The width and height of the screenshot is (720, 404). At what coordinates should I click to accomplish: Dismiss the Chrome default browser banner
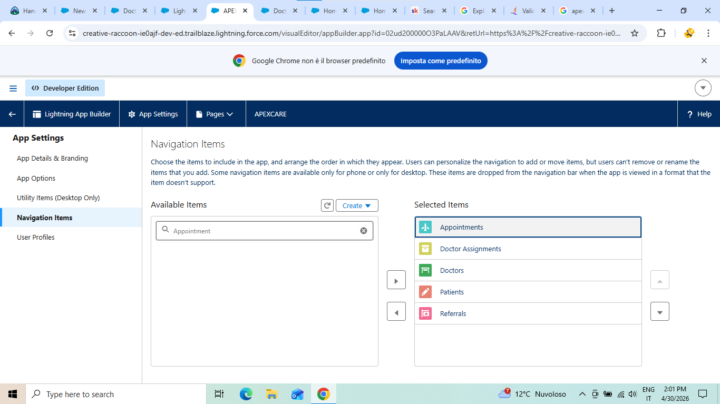(x=704, y=61)
